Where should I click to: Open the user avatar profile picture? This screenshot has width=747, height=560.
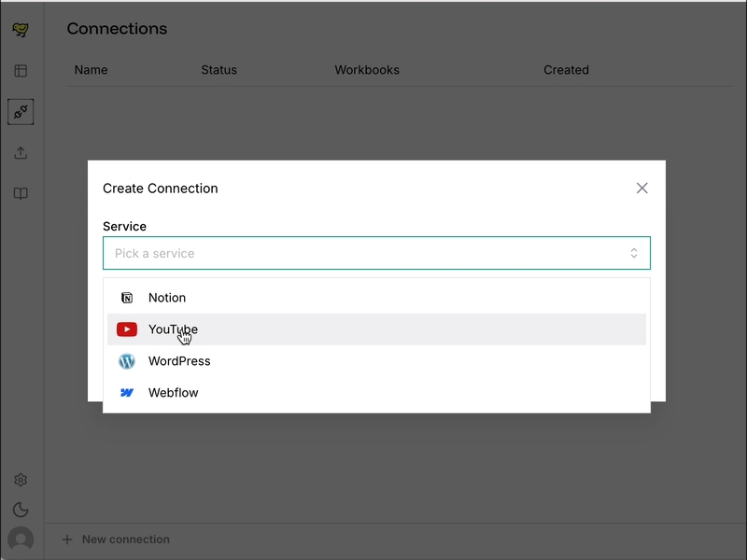click(21, 539)
